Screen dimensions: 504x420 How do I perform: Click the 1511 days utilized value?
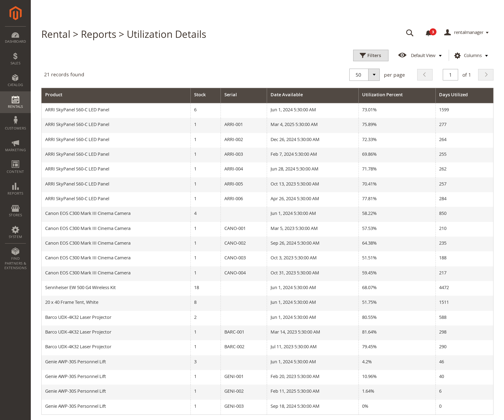pyautogui.click(x=444, y=302)
